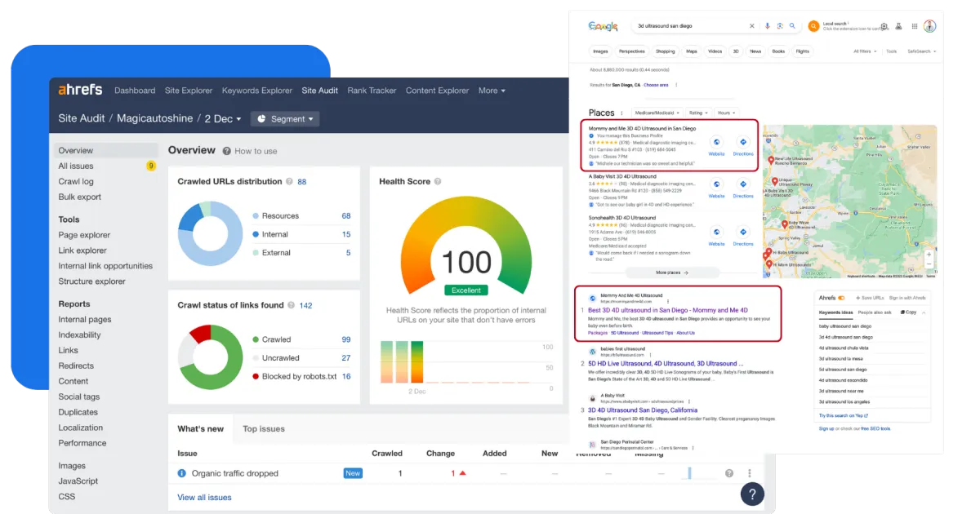Open the All filters dropdown in Google

865,51
